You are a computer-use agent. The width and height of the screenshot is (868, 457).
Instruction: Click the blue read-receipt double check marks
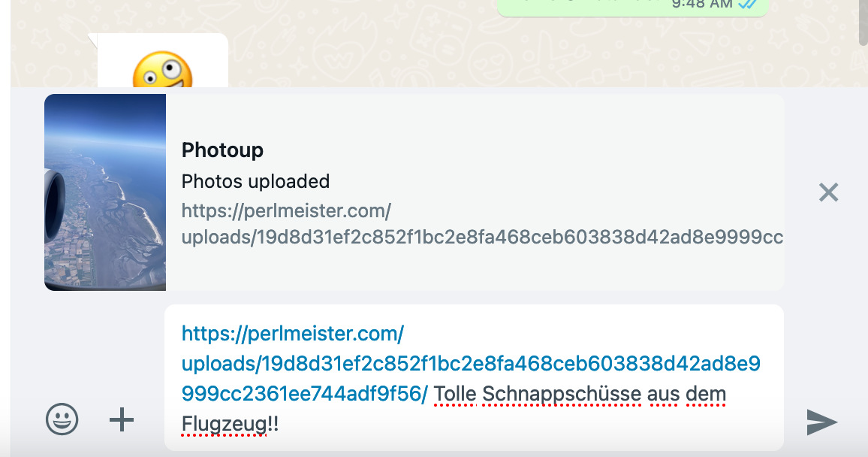pos(748,4)
